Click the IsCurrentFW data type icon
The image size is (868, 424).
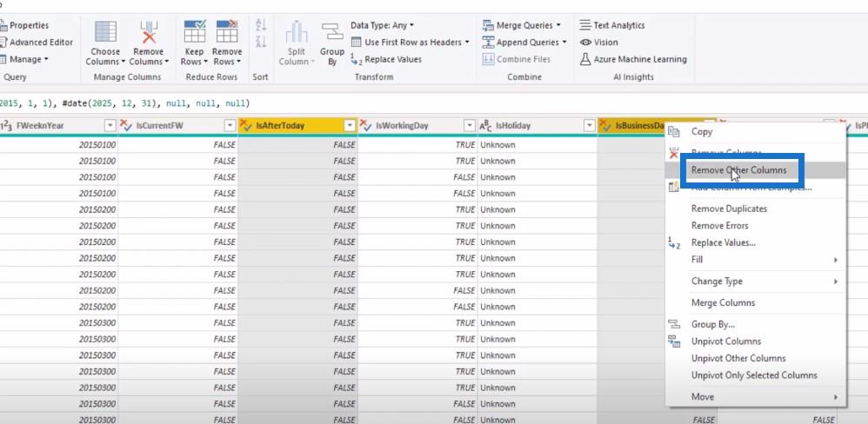(x=125, y=125)
